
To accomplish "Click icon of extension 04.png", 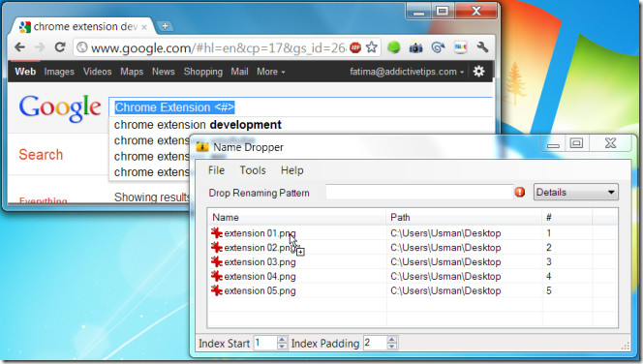I will click(x=217, y=276).
